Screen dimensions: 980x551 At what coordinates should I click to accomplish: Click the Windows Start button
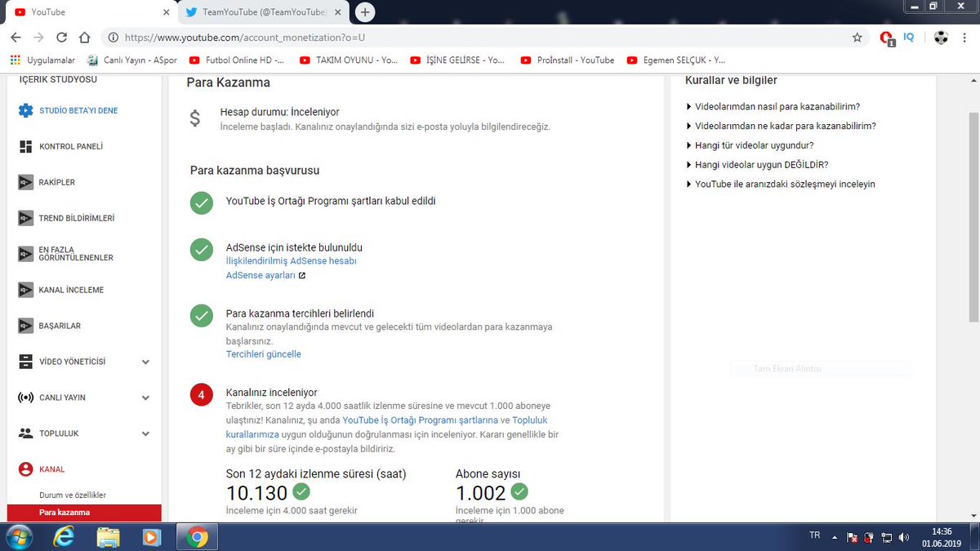[18, 537]
